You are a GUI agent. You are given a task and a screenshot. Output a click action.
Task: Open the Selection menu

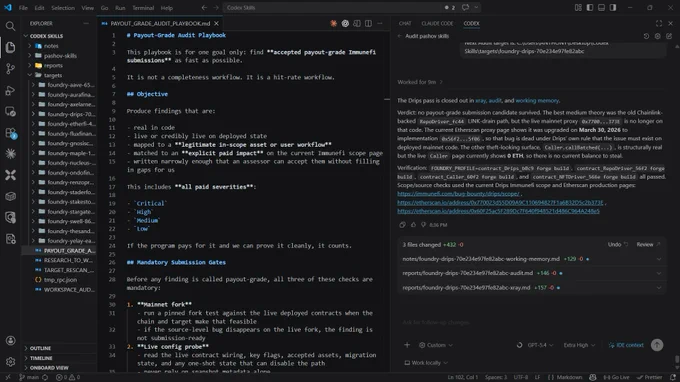click(x=63, y=8)
